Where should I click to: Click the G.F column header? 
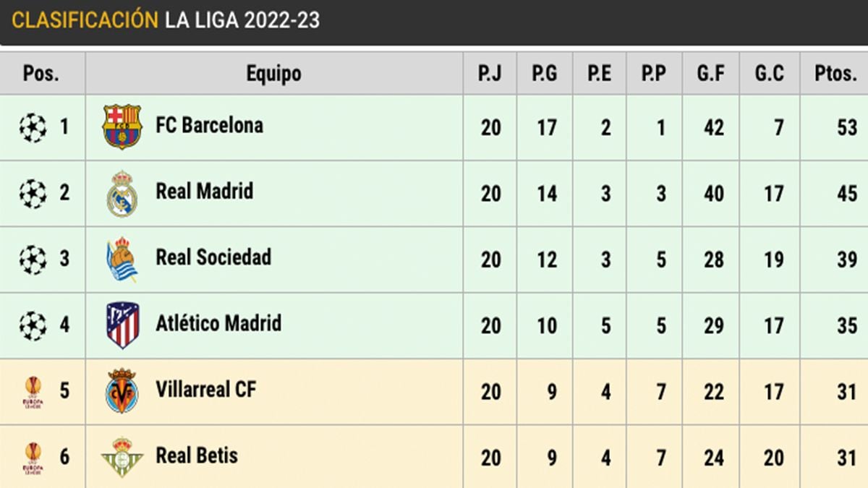tap(710, 73)
